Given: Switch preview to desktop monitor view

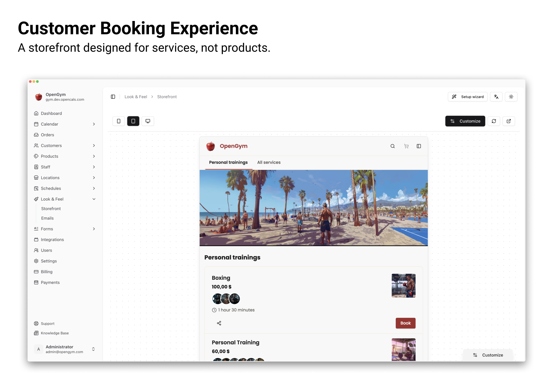Looking at the screenshot, I should [x=148, y=121].
